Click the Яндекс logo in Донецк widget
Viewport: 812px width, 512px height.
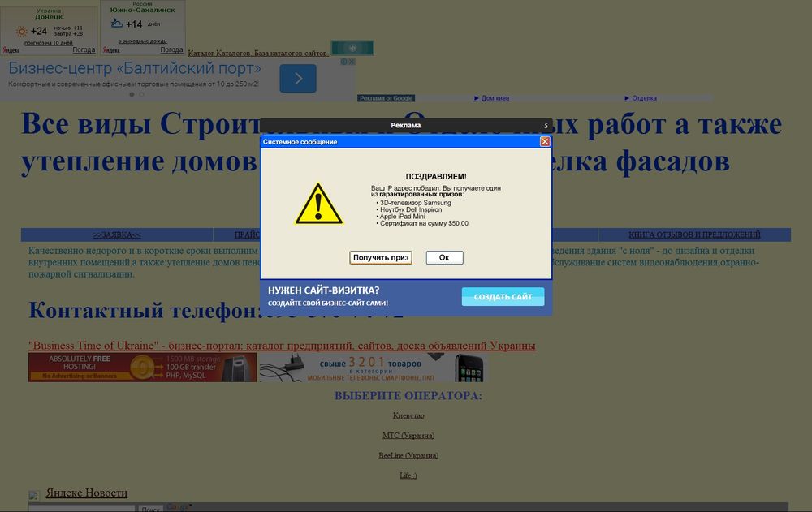pyautogui.click(x=11, y=50)
